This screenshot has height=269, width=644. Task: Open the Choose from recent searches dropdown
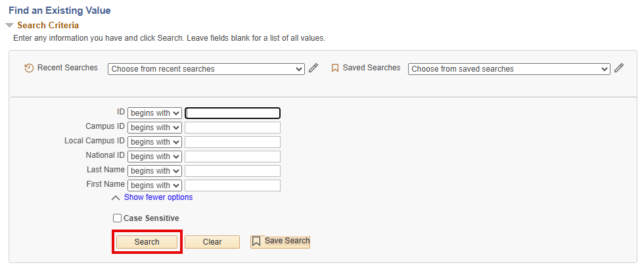[206, 69]
